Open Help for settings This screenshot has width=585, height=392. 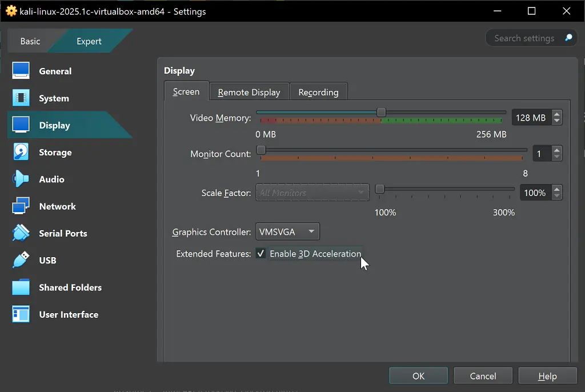(547, 376)
